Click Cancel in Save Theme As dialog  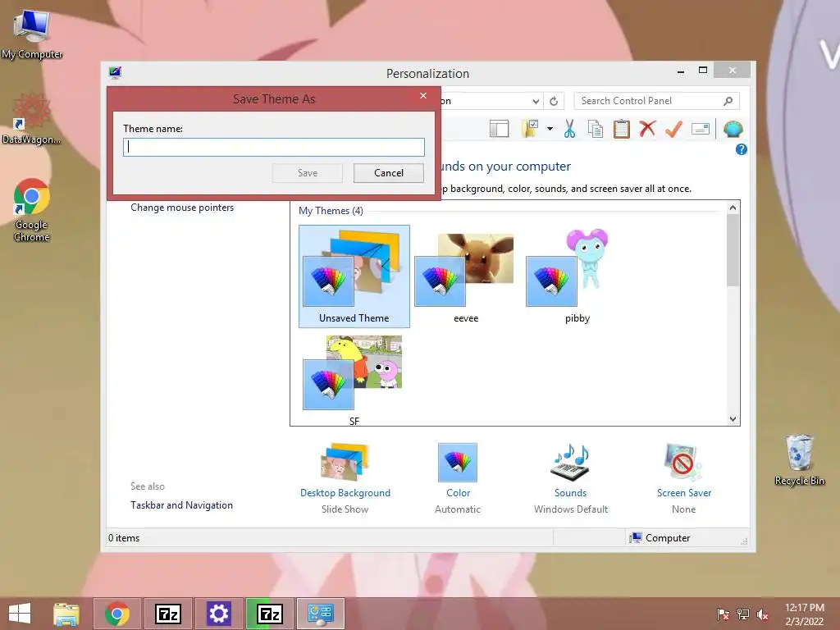(x=388, y=173)
